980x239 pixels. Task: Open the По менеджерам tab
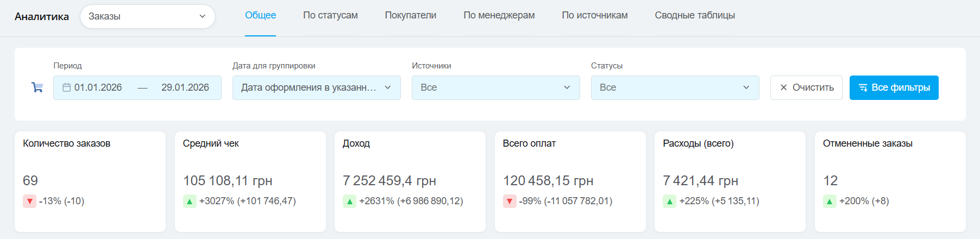coord(499,15)
